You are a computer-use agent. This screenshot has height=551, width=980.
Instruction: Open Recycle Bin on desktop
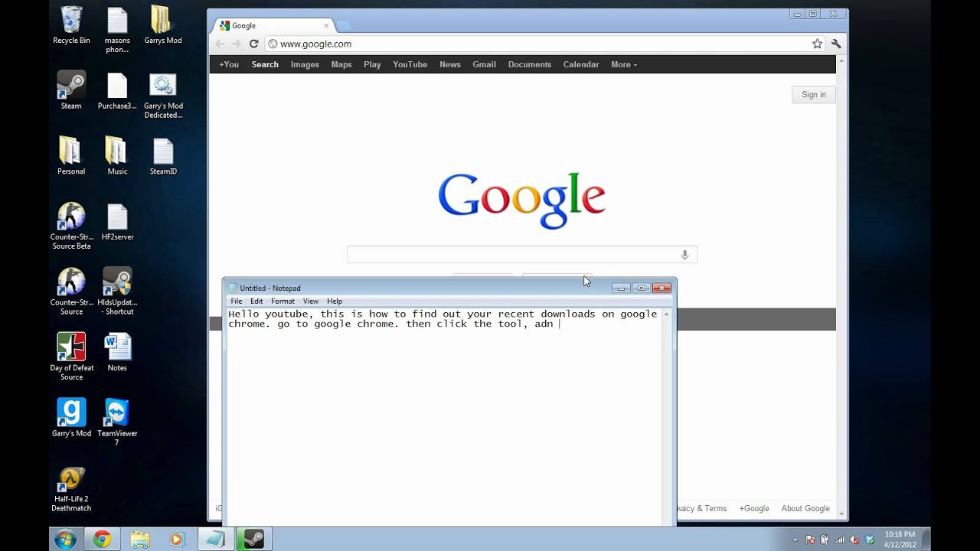71,25
